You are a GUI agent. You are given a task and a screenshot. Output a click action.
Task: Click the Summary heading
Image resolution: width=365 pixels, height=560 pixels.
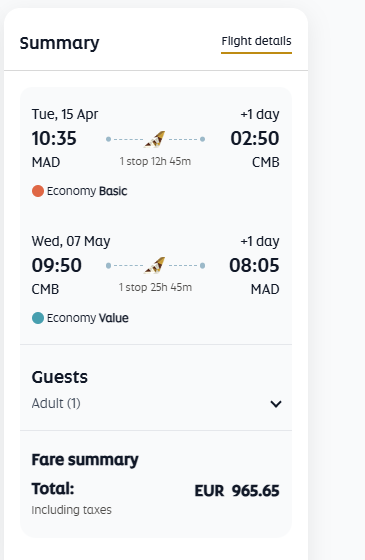(x=60, y=43)
